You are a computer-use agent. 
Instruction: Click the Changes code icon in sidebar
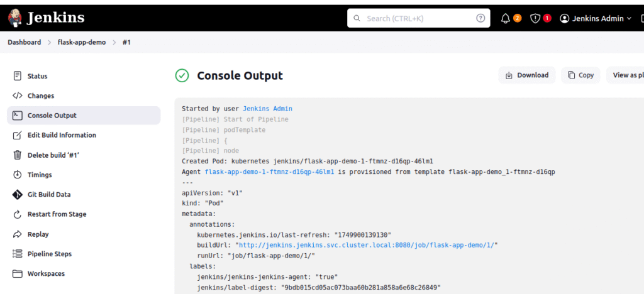[x=17, y=95]
